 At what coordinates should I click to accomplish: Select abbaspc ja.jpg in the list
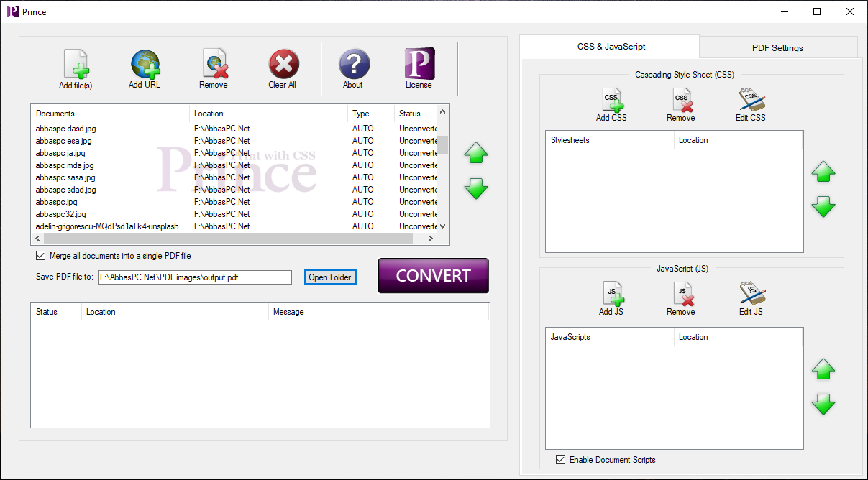coord(234,153)
